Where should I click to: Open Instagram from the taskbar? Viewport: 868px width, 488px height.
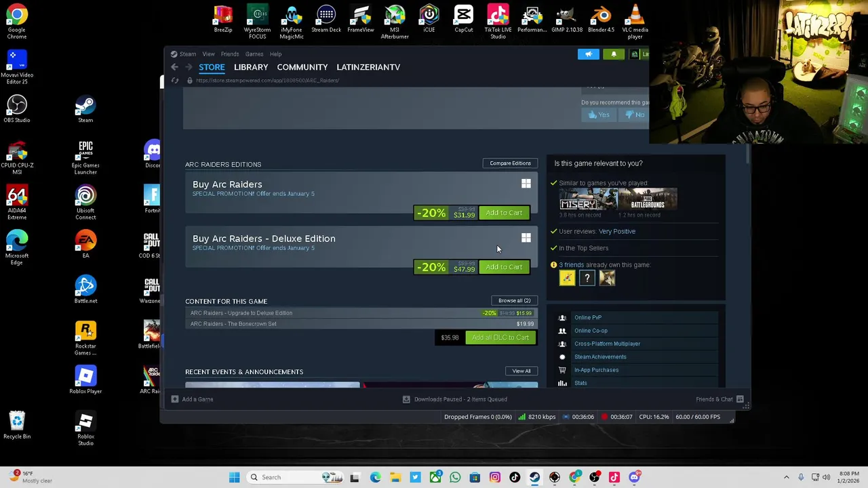(494, 477)
